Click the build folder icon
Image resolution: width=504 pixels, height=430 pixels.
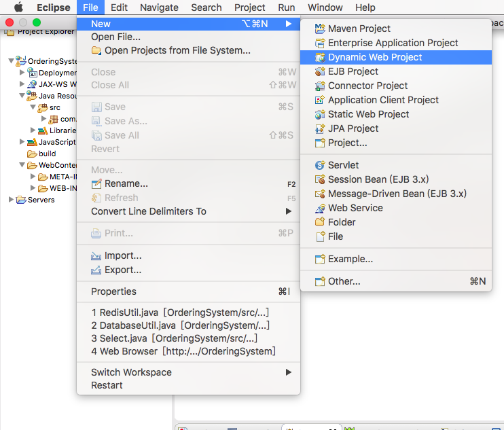point(32,154)
